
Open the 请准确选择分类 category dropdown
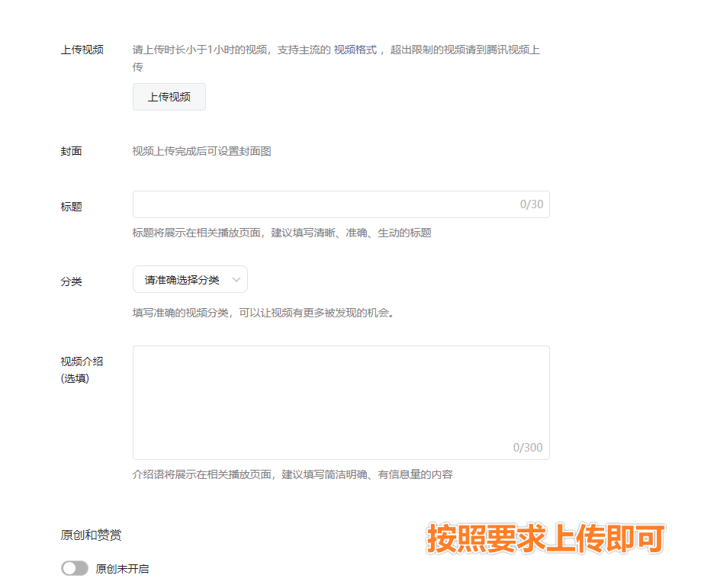[189, 280]
